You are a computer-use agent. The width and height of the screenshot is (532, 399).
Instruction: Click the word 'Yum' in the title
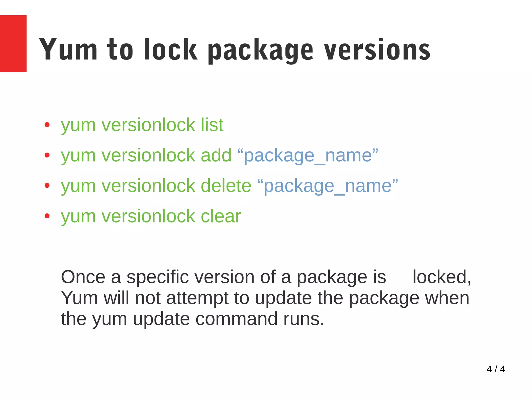(68, 49)
